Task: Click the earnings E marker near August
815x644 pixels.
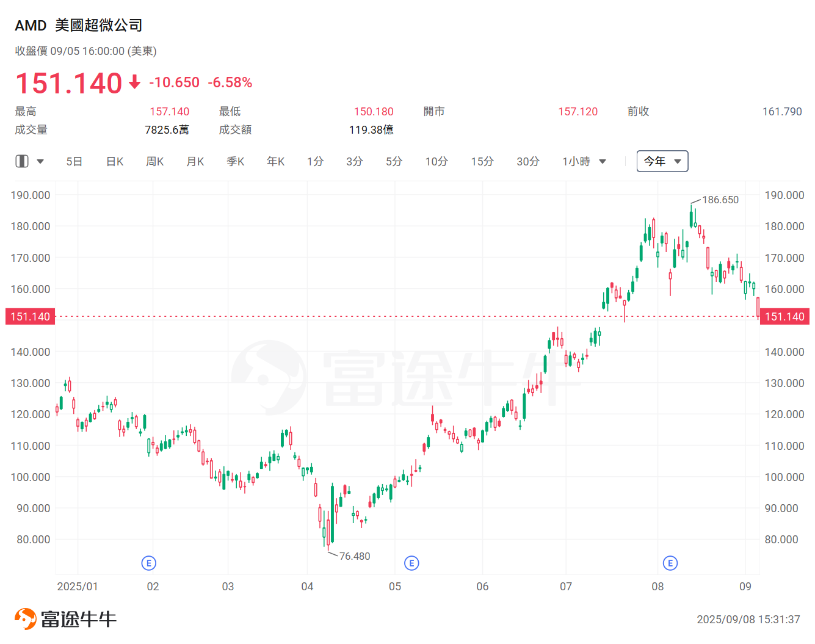Action: (670, 563)
